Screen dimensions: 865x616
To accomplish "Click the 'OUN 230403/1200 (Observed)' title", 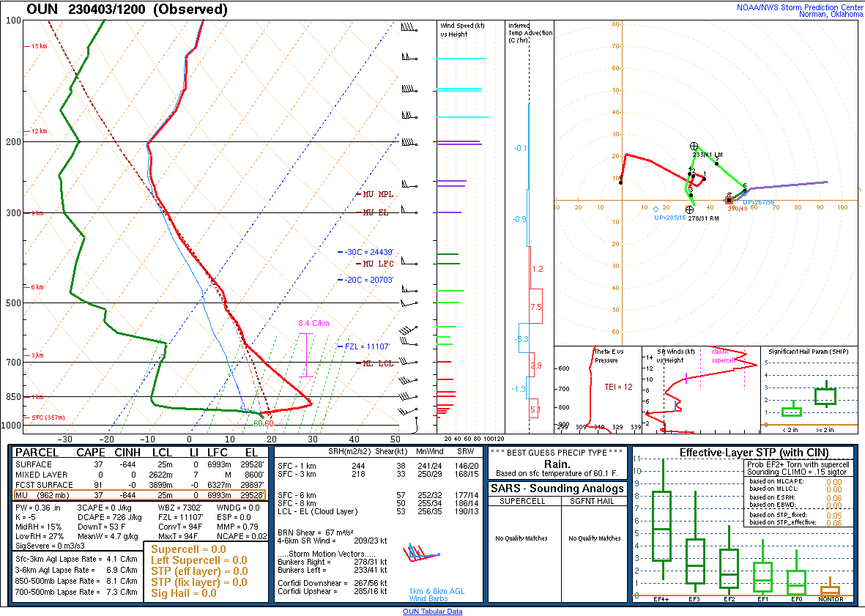I will coord(127,10).
